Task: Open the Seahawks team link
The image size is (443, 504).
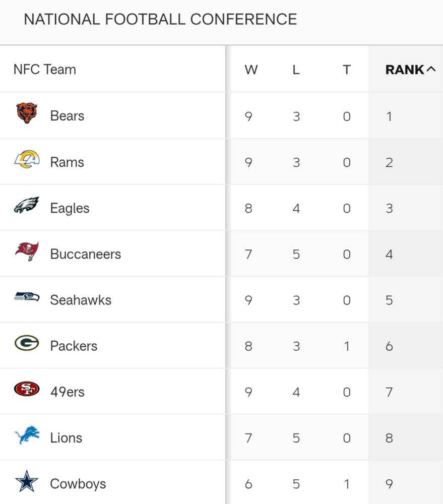Action: [x=81, y=300]
